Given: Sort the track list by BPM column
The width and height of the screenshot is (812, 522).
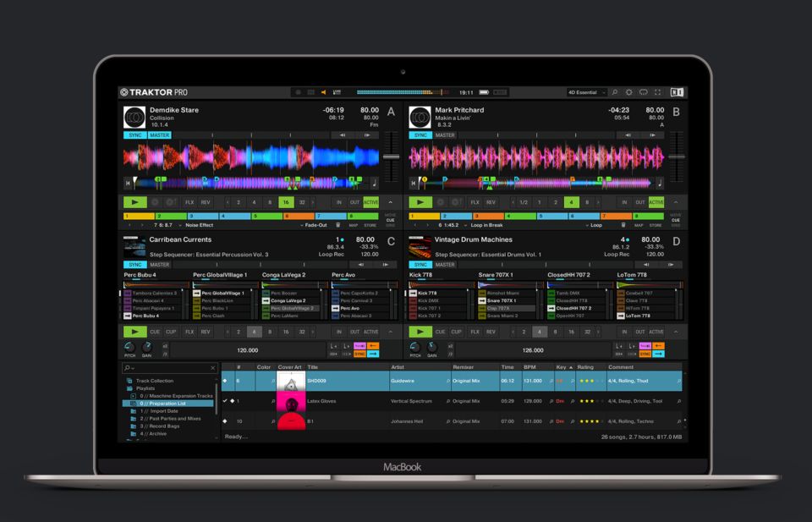Looking at the screenshot, I should 529,367.
